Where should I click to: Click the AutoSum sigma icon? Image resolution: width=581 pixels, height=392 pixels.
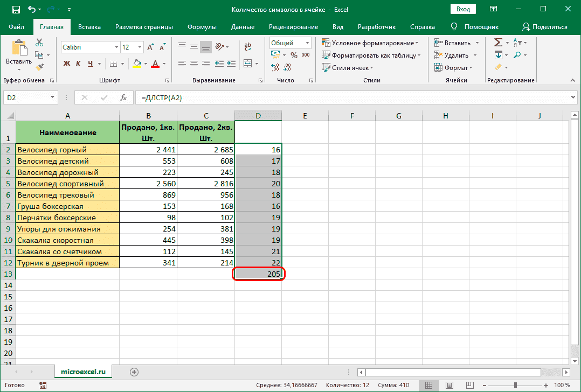(498, 43)
